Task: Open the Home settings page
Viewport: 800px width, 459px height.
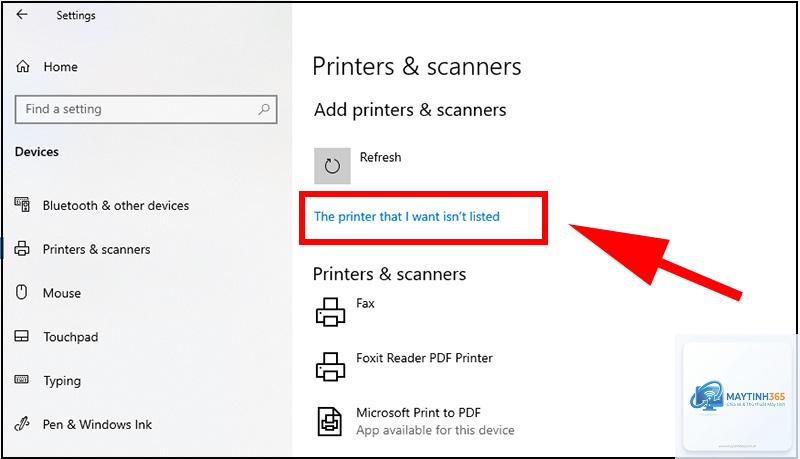Action: 60,67
